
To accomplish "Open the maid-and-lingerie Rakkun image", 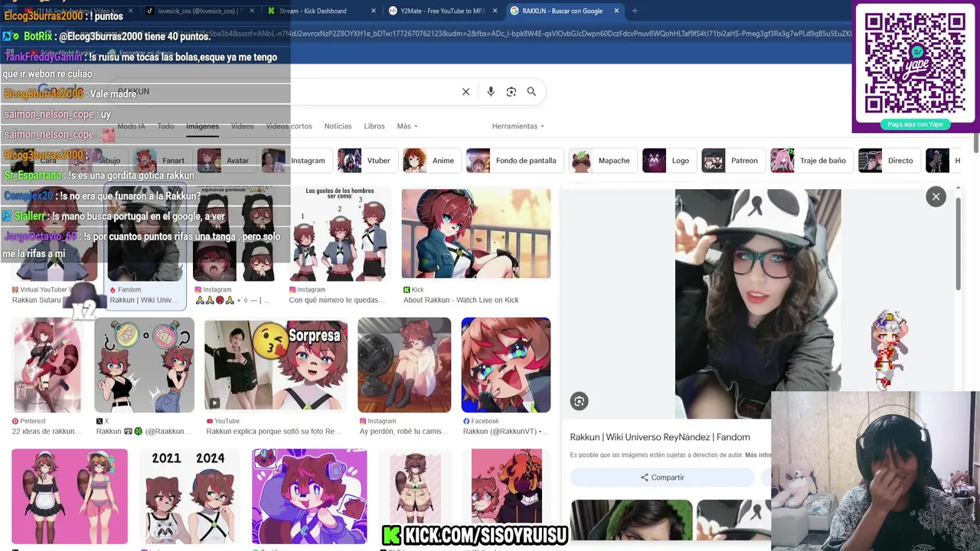I will click(70, 497).
